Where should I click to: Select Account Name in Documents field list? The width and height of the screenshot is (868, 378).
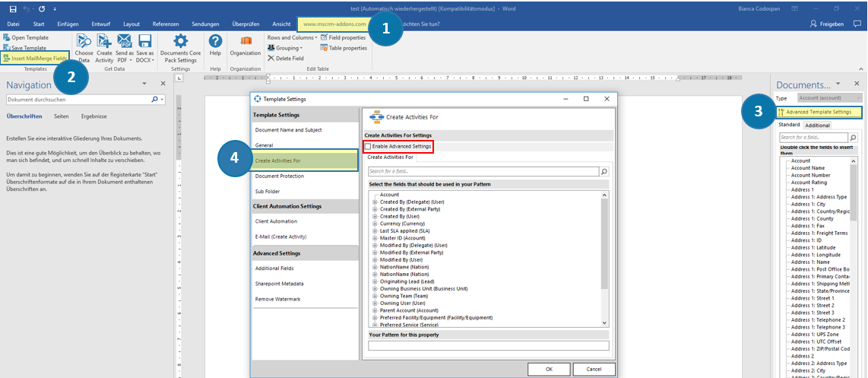click(808, 168)
